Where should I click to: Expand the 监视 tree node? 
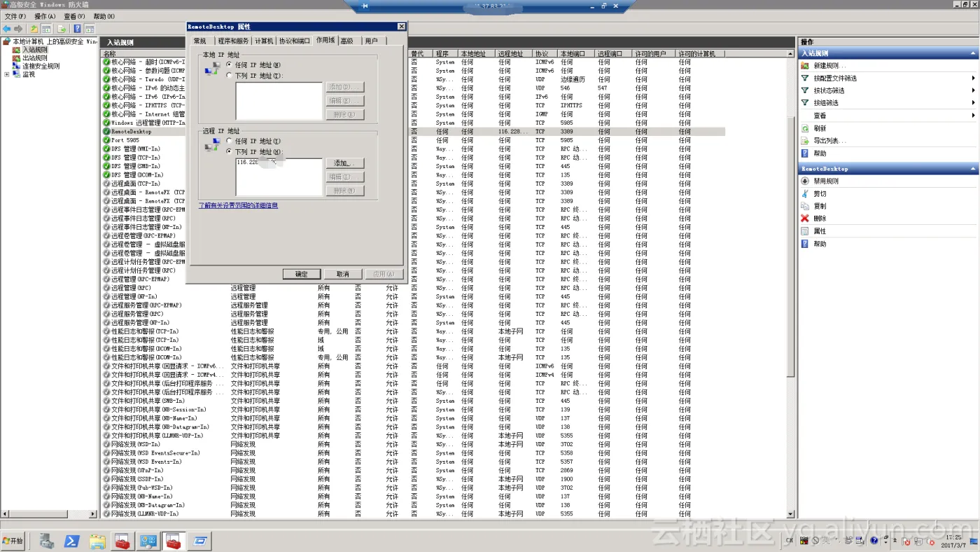coord(7,74)
